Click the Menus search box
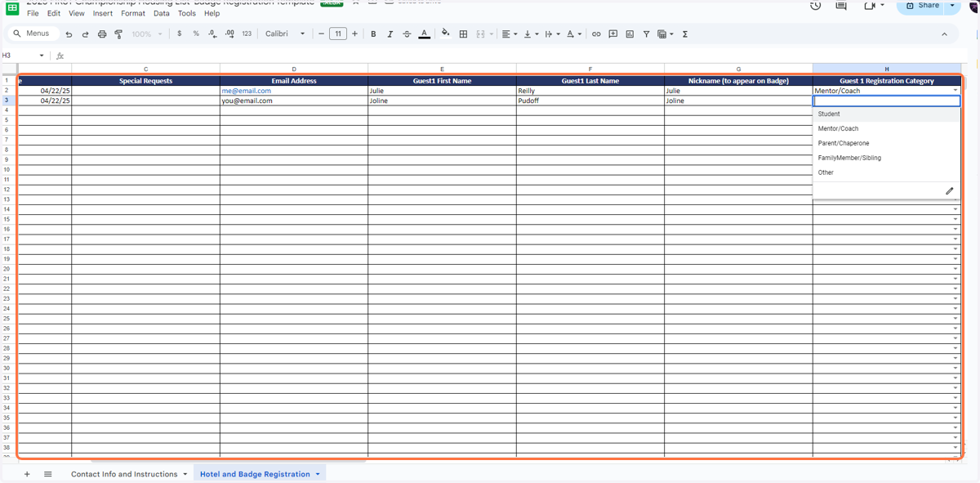Image resolution: width=980 pixels, height=483 pixels. 33,34
